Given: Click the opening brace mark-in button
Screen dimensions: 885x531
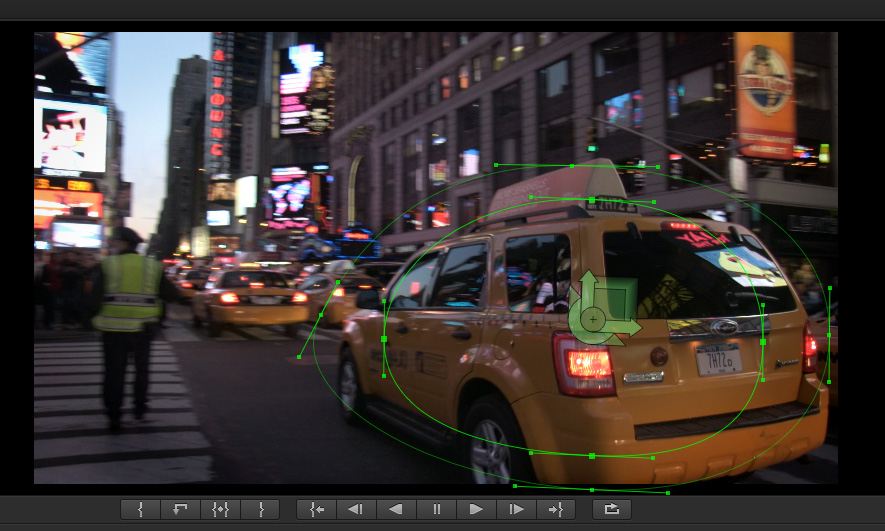Looking at the screenshot, I should [x=140, y=509].
